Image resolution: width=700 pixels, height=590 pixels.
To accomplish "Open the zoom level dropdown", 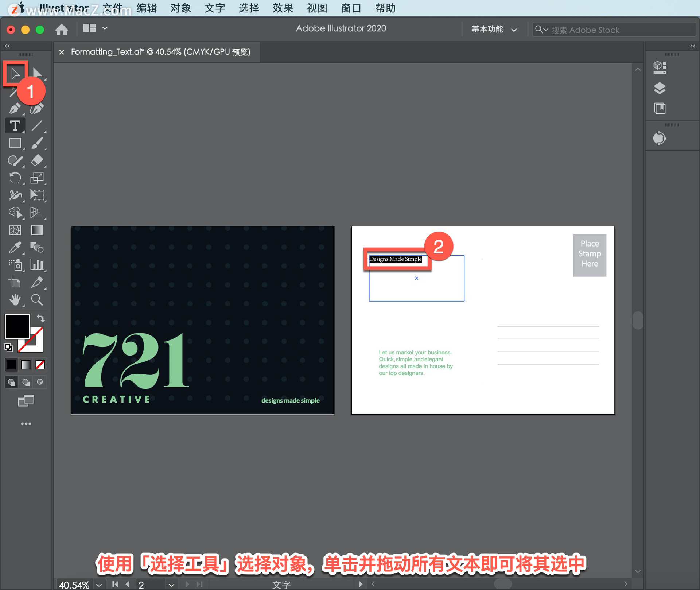I will [99, 585].
